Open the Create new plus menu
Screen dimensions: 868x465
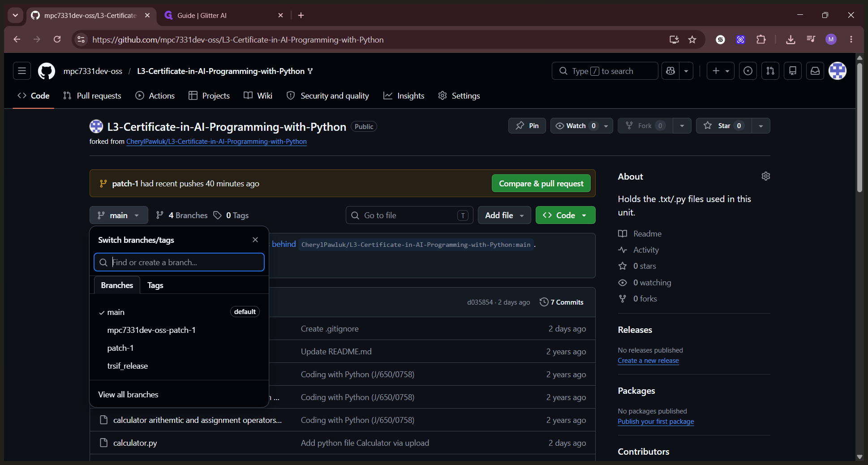[x=720, y=71]
